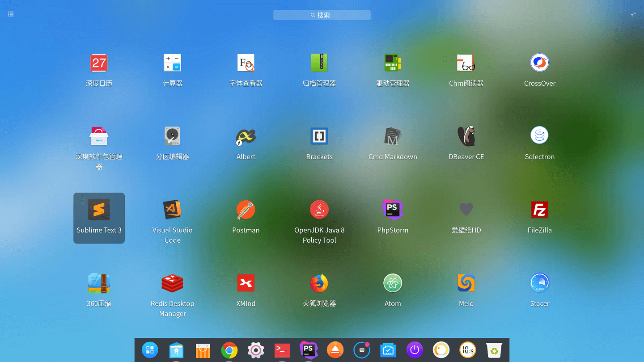Click the orange eject disk icon in dock
The image size is (644, 362).
(x=335, y=350)
